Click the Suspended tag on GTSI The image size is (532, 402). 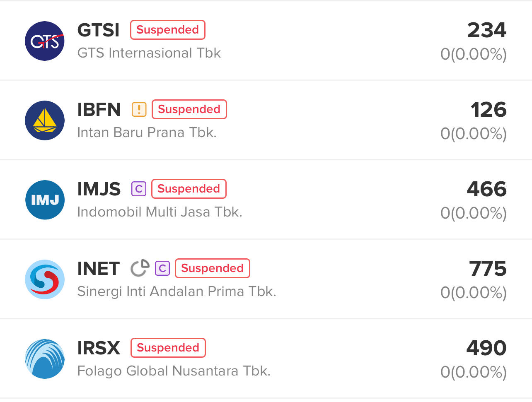168,30
